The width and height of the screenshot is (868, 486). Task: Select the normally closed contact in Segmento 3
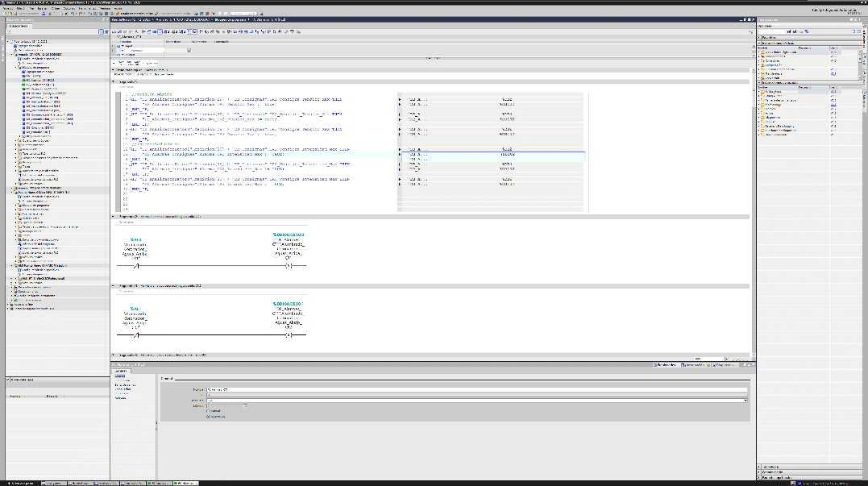point(137,335)
